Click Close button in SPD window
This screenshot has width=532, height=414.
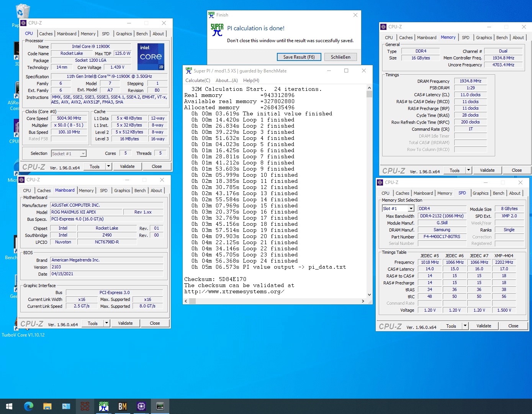coord(514,326)
